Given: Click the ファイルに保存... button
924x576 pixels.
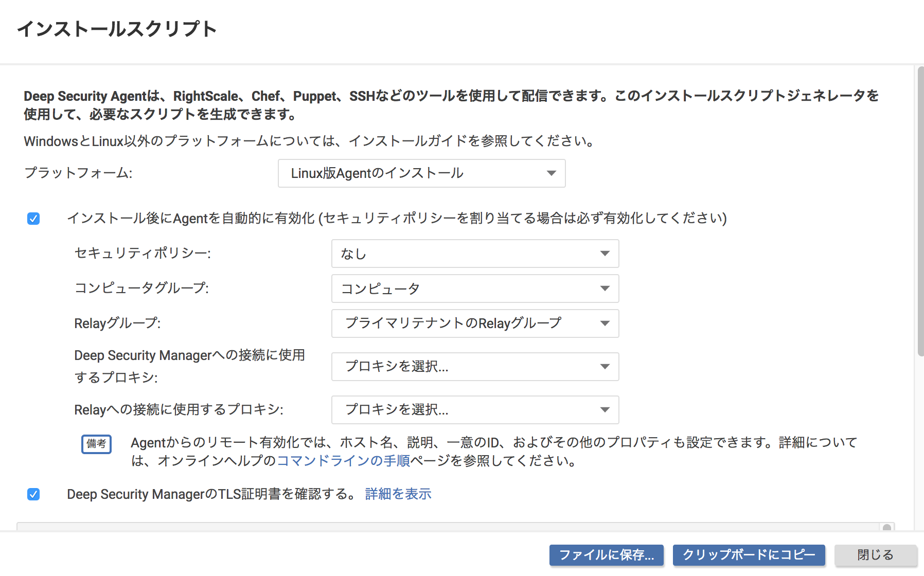Looking at the screenshot, I should 607,555.
